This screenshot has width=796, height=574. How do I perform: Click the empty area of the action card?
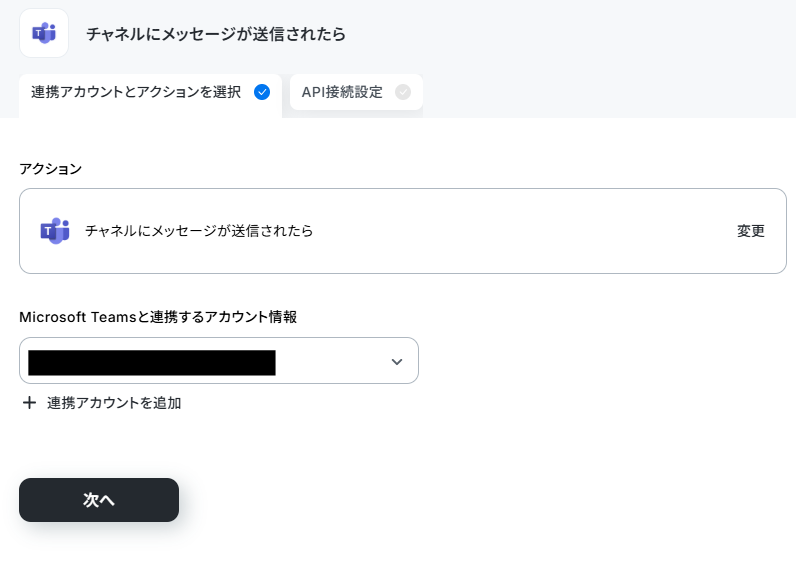[x=523, y=231]
